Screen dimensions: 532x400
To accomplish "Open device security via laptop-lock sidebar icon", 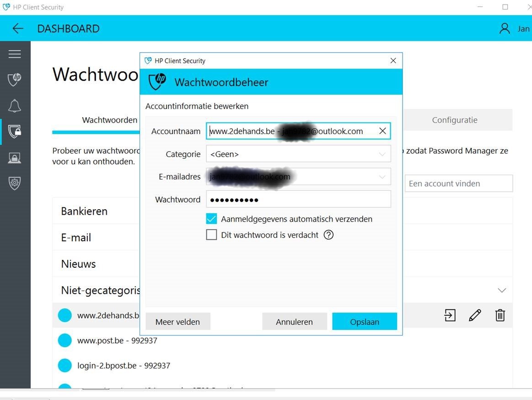I will coord(15,157).
